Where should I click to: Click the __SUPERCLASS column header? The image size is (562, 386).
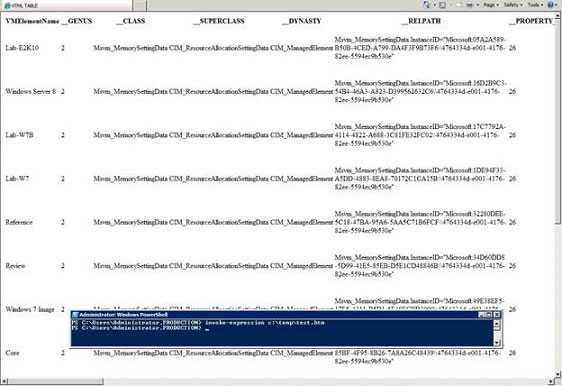(x=219, y=21)
